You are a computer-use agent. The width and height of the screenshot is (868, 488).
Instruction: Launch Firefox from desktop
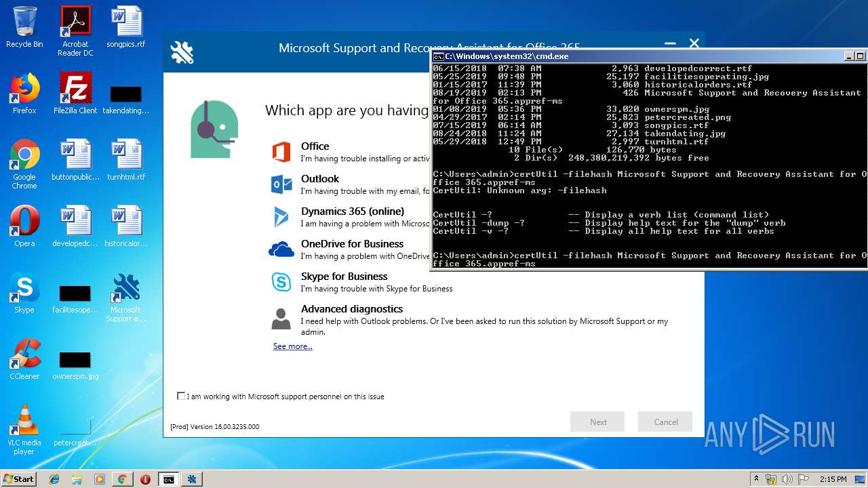(24, 94)
